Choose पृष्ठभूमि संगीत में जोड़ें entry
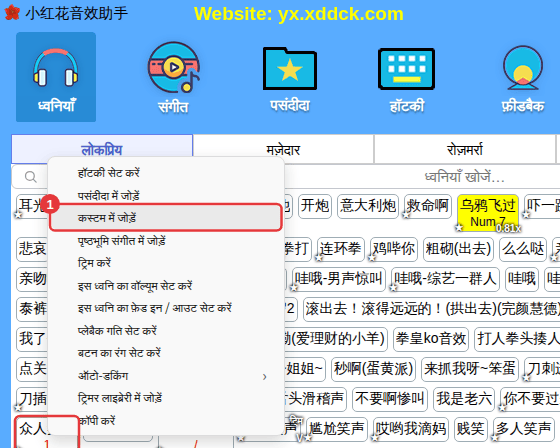The width and height of the screenshot is (560, 448). [x=166, y=241]
